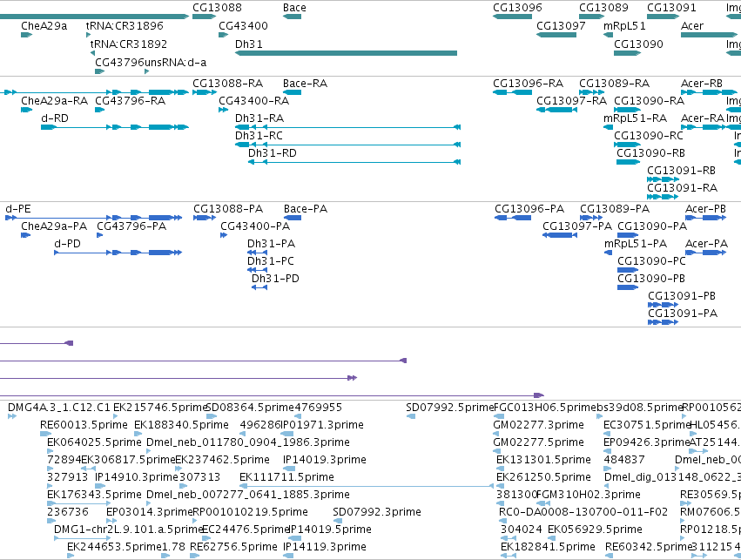Select cDNA RE62756.5prime

coord(233,547)
